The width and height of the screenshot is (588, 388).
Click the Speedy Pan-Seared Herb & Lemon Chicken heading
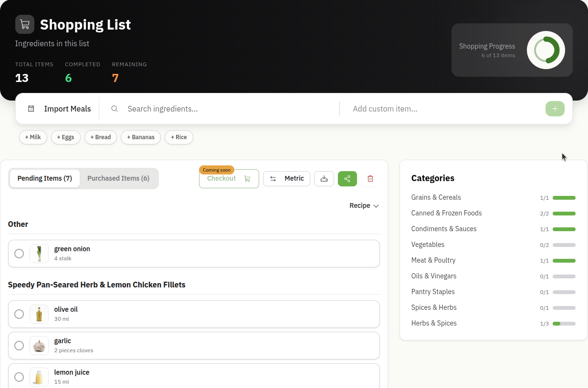(97, 285)
